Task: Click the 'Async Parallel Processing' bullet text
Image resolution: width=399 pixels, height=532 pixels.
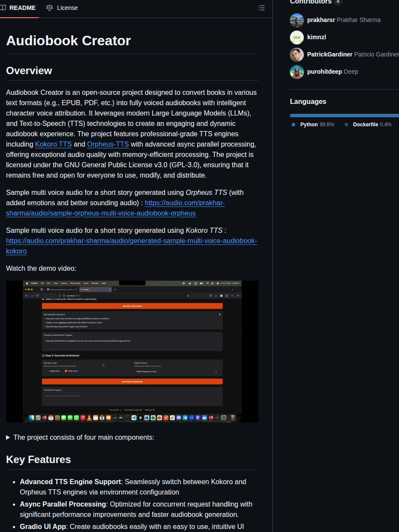Action: [63, 504]
